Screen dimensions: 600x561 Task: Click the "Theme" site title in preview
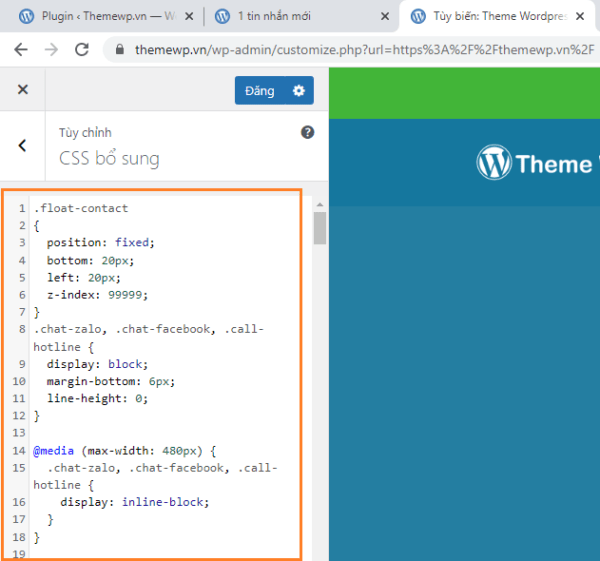pyautogui.click(x=556, y=163)
